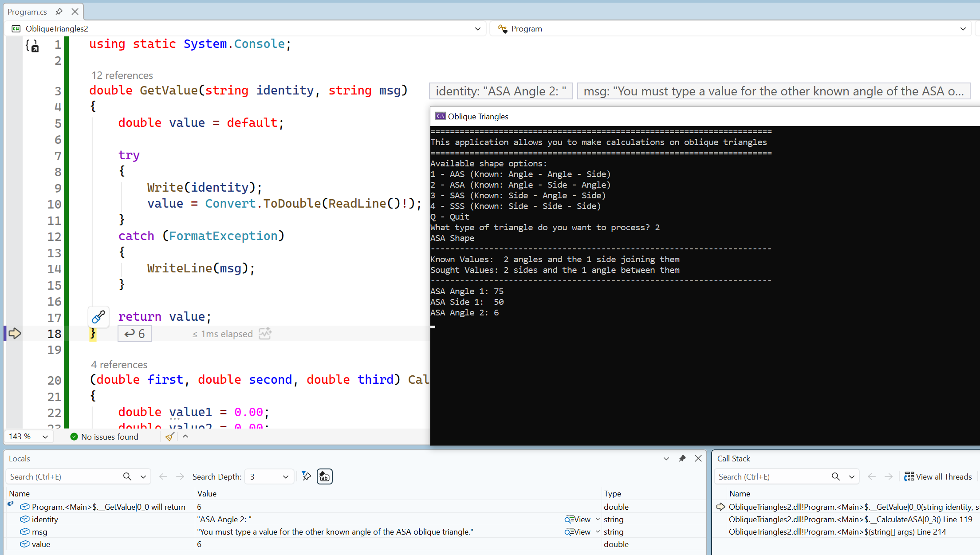Switch to the Program.cs tab
The width and height of the screenshot is (980, 555).
27,12
